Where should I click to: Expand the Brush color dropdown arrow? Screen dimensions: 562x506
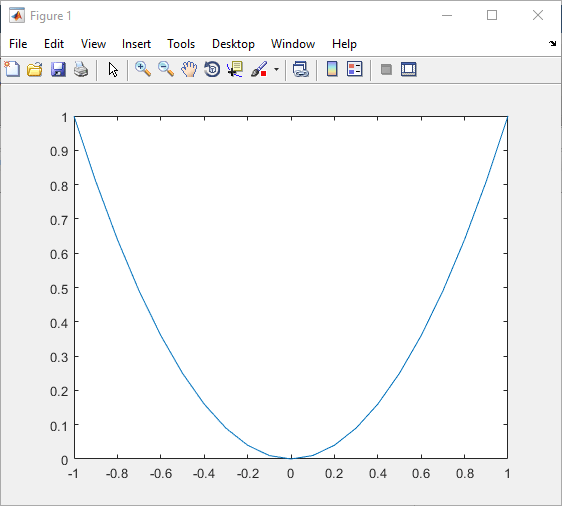pos(276,69)
